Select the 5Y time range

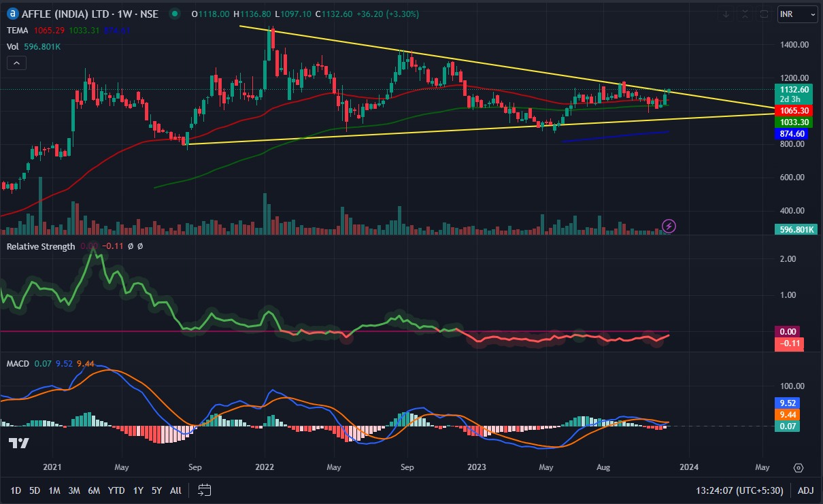tap(156, 490)
